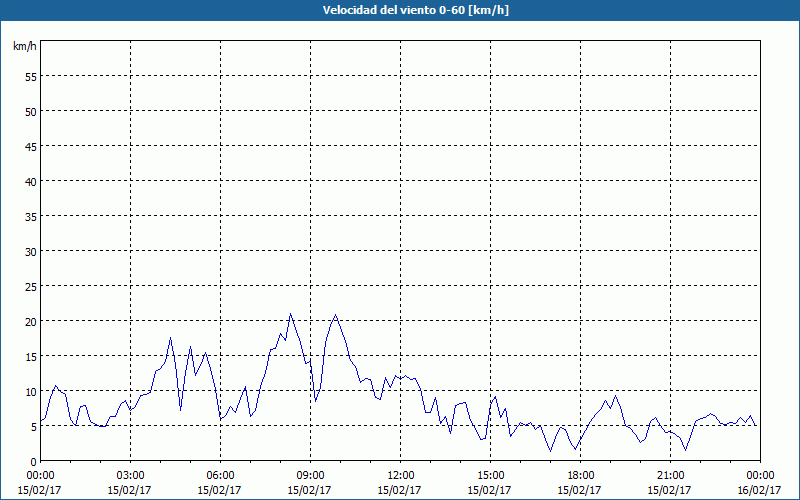Select the 09:00 time axis label
Screen dimensions: 800x500
pyautogui.click(x=310, y=476)
